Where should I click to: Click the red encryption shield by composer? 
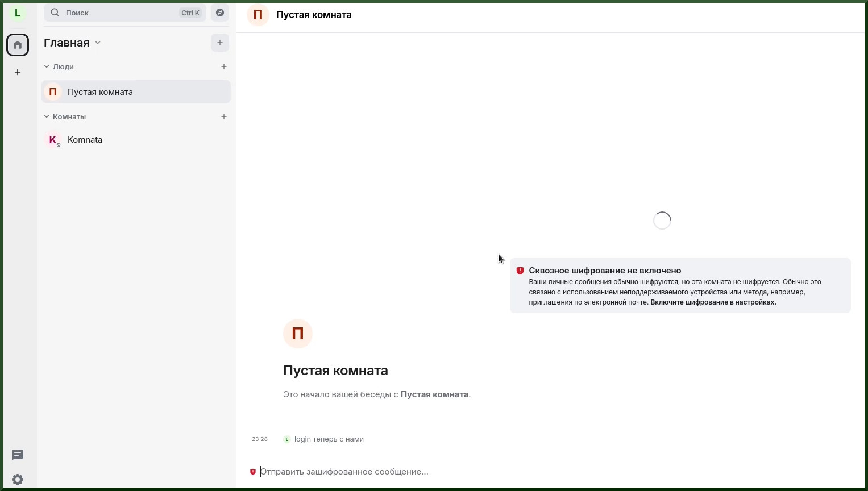point(253,472)
